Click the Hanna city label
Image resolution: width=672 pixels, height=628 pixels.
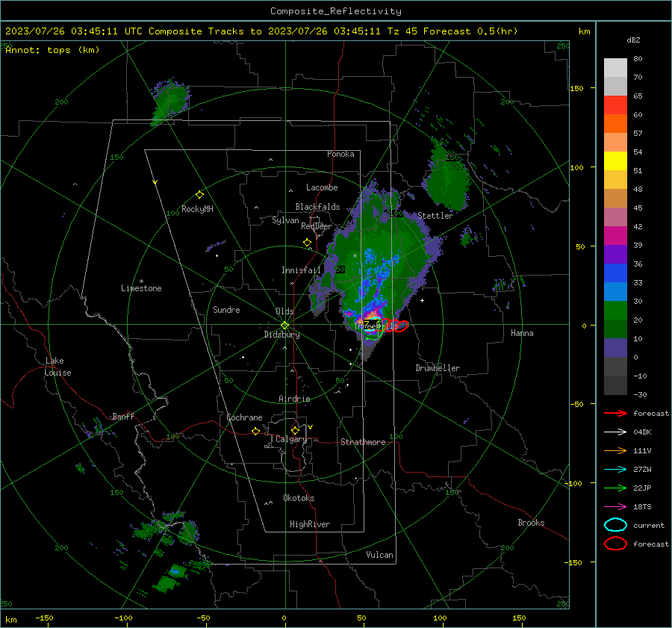tap(522, 333)
